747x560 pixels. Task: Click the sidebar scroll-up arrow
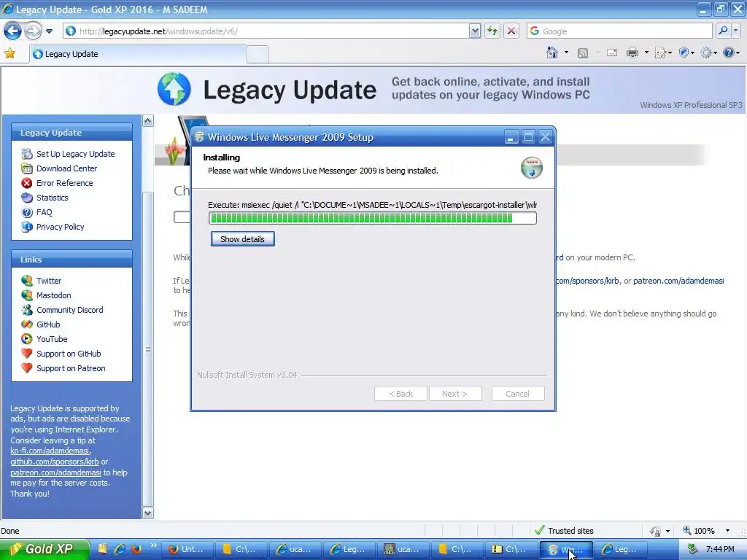148,121
